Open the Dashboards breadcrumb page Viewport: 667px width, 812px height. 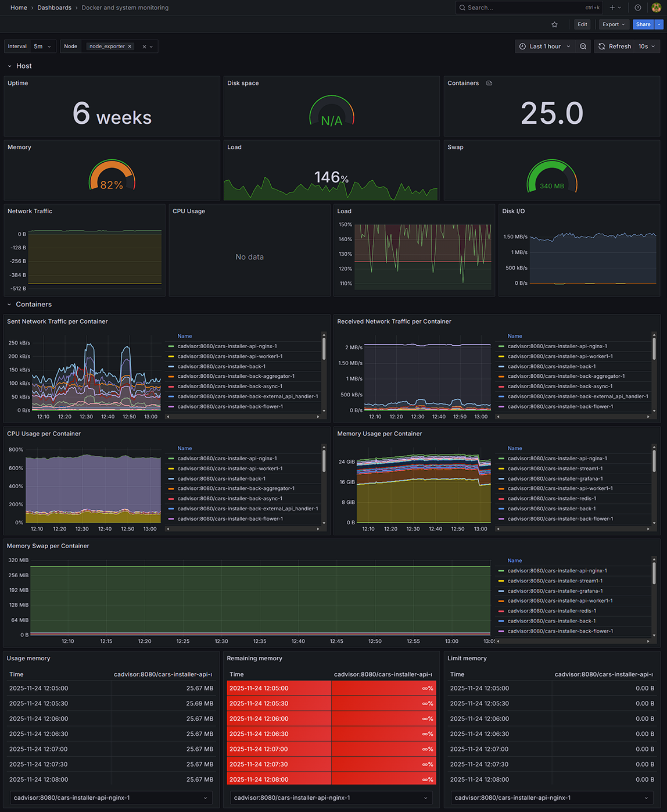tap(54, 8)
